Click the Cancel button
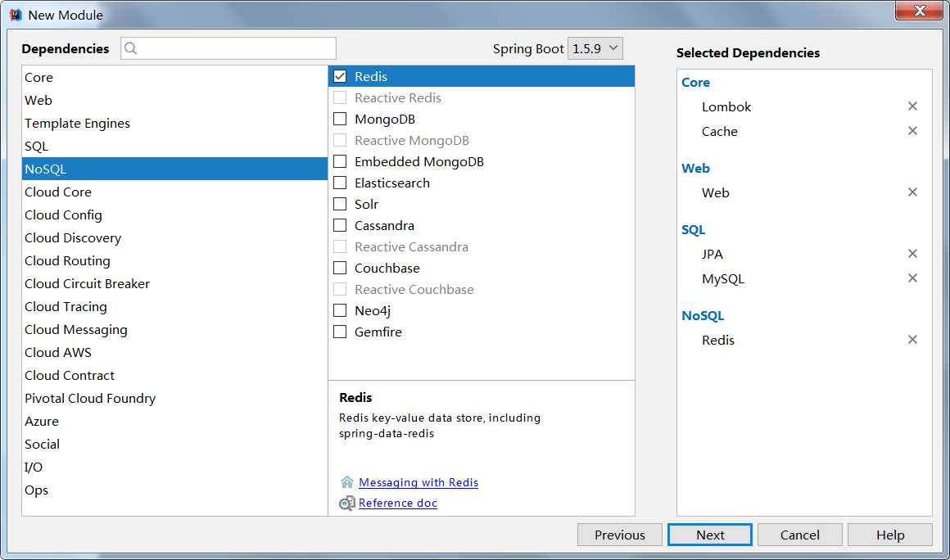Image resolution: width=950 pixels, height=560 pixels. coord(800,535)
